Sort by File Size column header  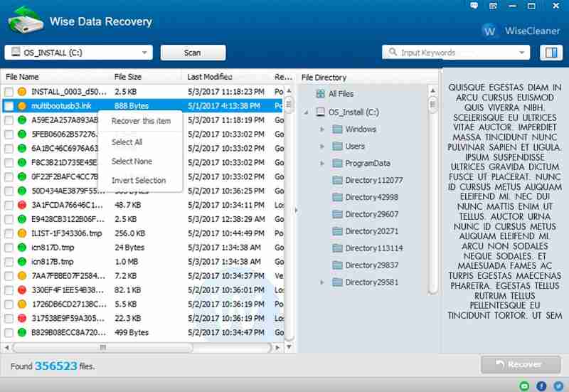coord(128,77)
